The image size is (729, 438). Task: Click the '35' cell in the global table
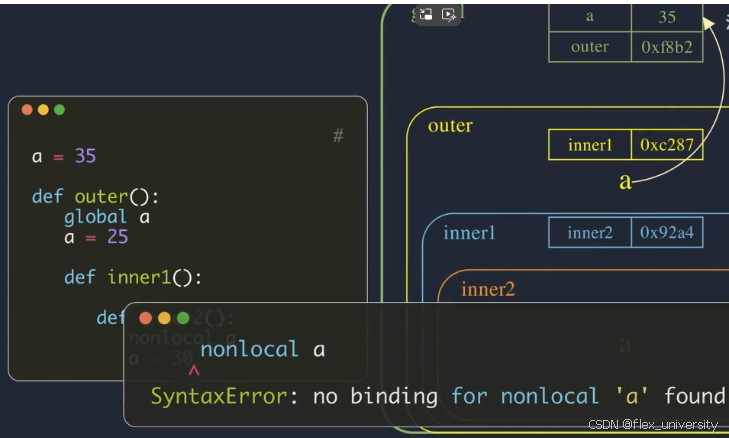point(667,17)
